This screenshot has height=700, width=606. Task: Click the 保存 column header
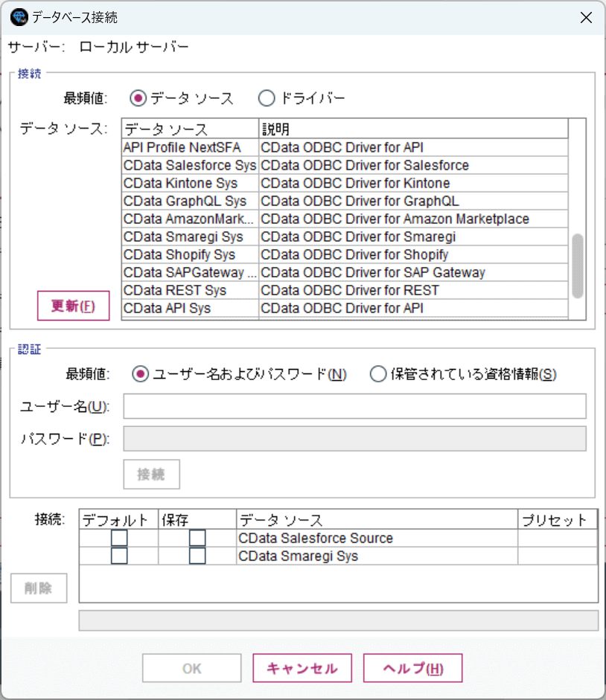tap(197, 520)
